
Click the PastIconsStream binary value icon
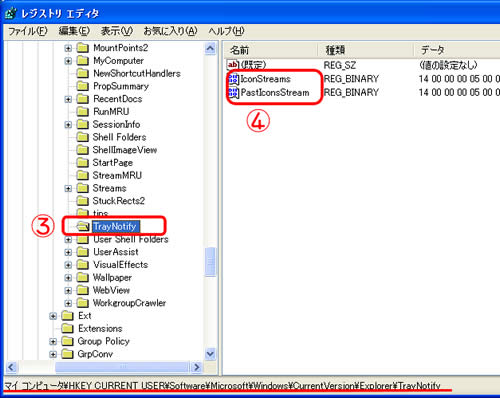tap(233, 93)
